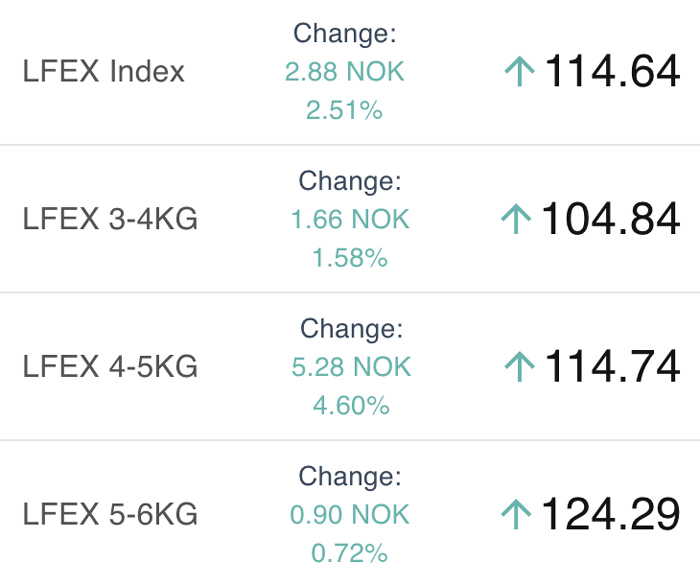Click the LFEX Index up arrow icon
The width and height of the screenshot is (700, 585).
point(520,71)
